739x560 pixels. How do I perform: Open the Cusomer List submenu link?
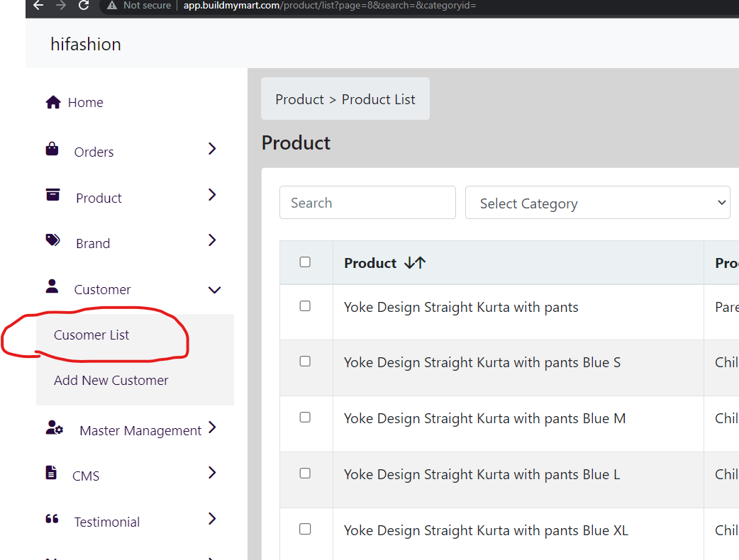click(x=91, y=335)
